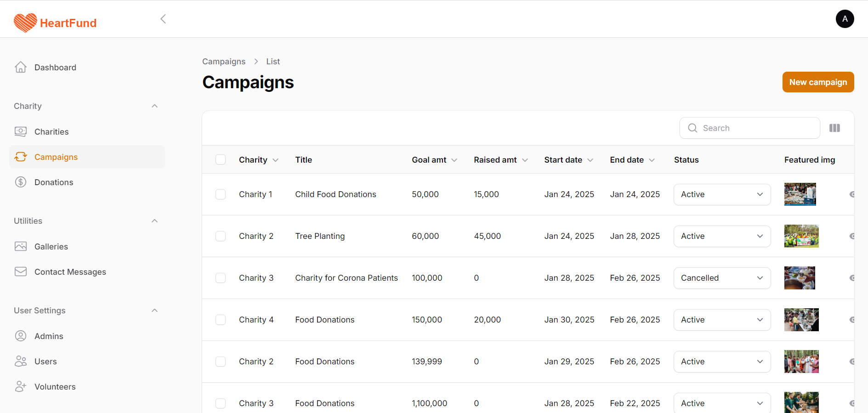Collapse the Charity sidebar section

pyautogui.click(x=155, y=106)
